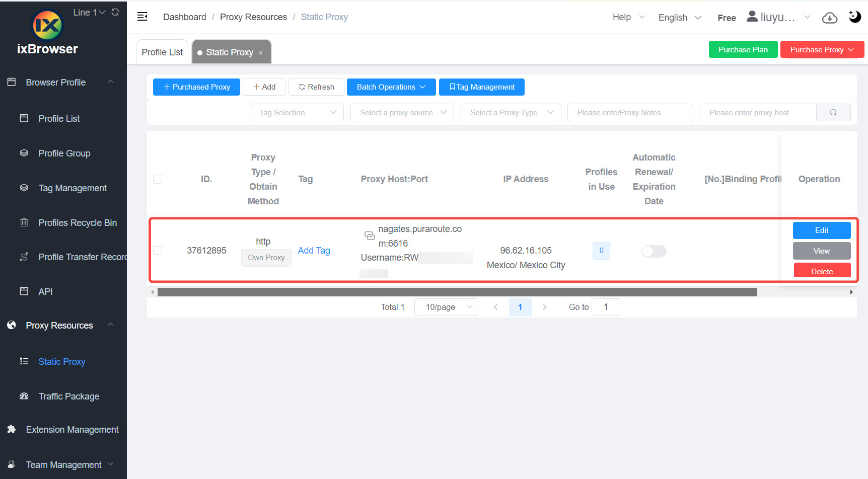Open the Help dropdown menu
The image size is (868, 479).
(628, 17)
